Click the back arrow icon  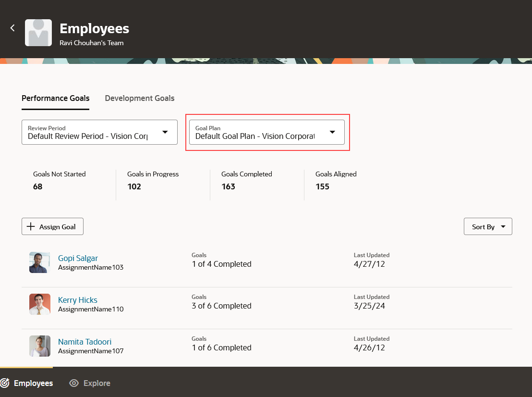(12, 28)
